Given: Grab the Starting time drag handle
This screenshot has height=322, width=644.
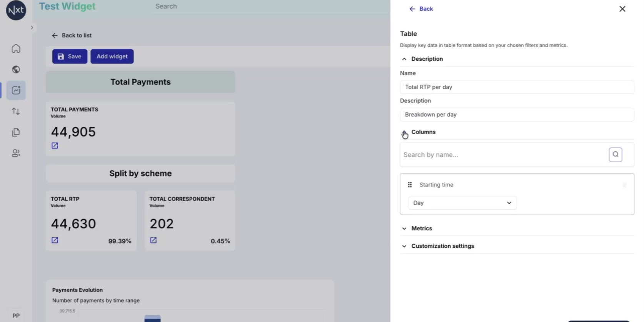Looking at the screenshot, I should point(410,185).
